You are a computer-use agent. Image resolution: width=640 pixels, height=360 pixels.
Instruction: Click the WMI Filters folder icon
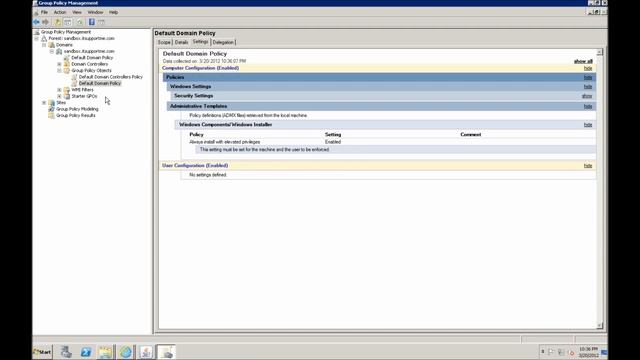tap(67, 90)
